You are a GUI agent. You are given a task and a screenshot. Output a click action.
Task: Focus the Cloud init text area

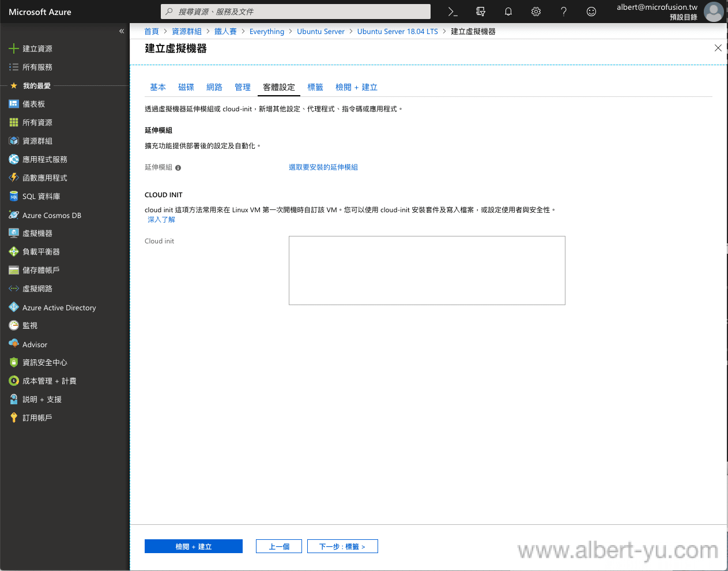tap(427, 271)
